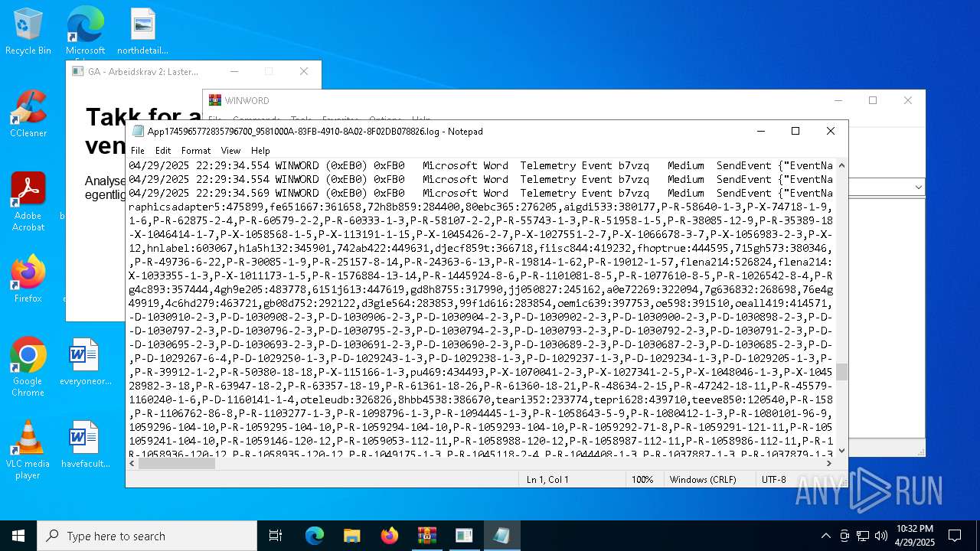Screen dimensions: 980x551
Task: Show the clock and calendar flyout
Action: pyautogui.click(x=914, y=536)
